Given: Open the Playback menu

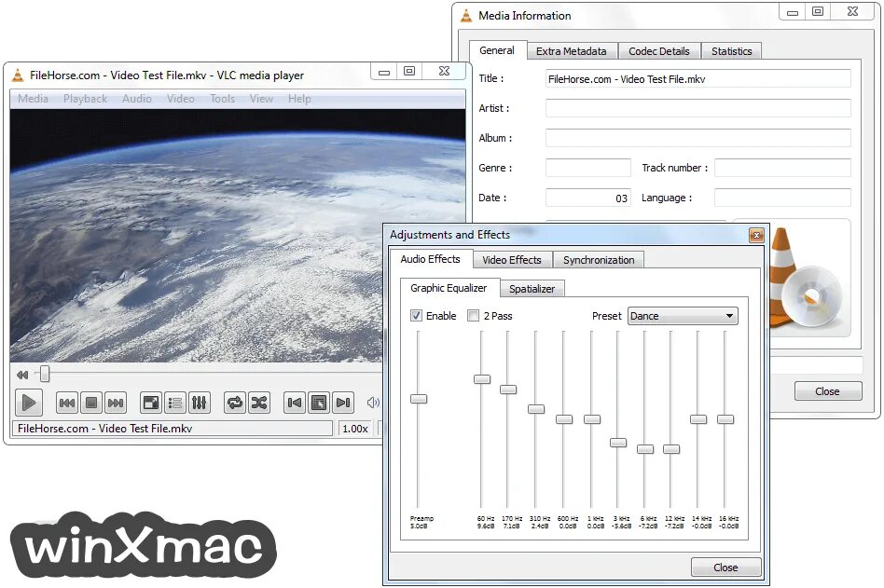Looking at the screenshot, I should pyautogui.click(x=85, y=99).
